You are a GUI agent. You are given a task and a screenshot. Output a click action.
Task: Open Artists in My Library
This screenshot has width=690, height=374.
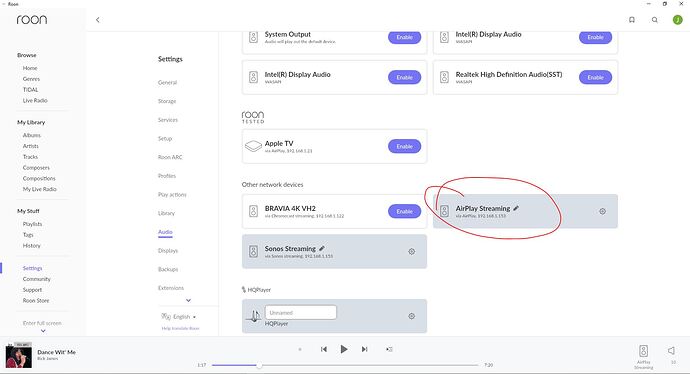pyautogui.click(x=31, y=146)
